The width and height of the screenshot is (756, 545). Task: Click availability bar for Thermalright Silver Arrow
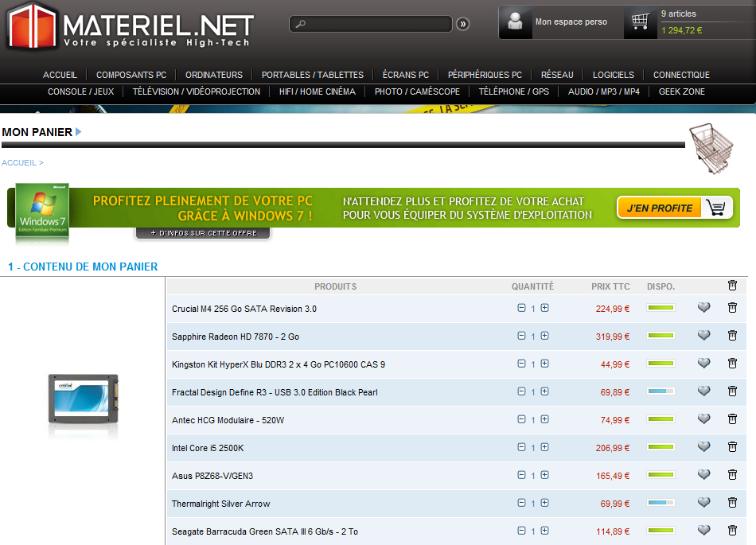point(661,503)
